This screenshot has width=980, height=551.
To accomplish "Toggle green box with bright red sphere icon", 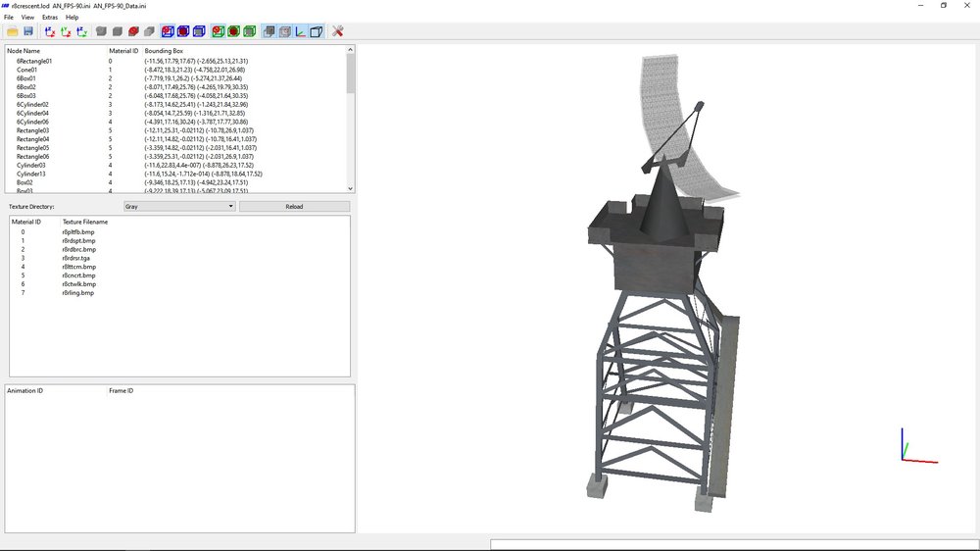I will point(219,31).
